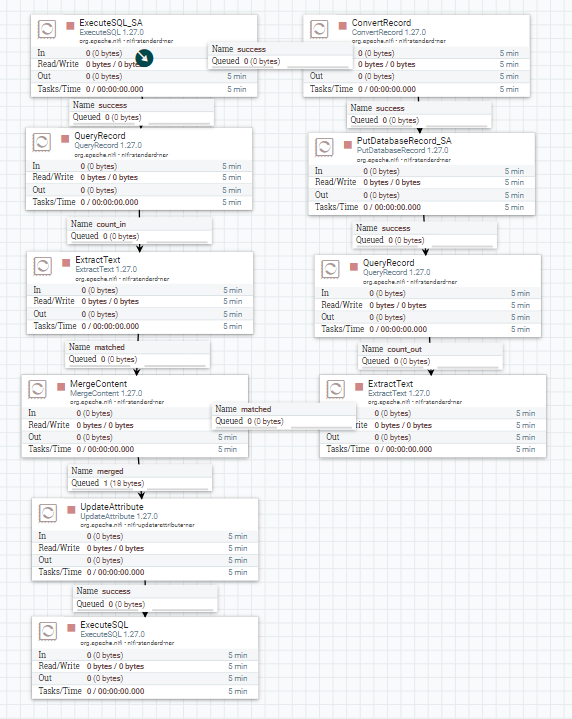Click the left QueryRecord processor icon
The width and height of the screenshot is (572, 719).
(42, 142)
